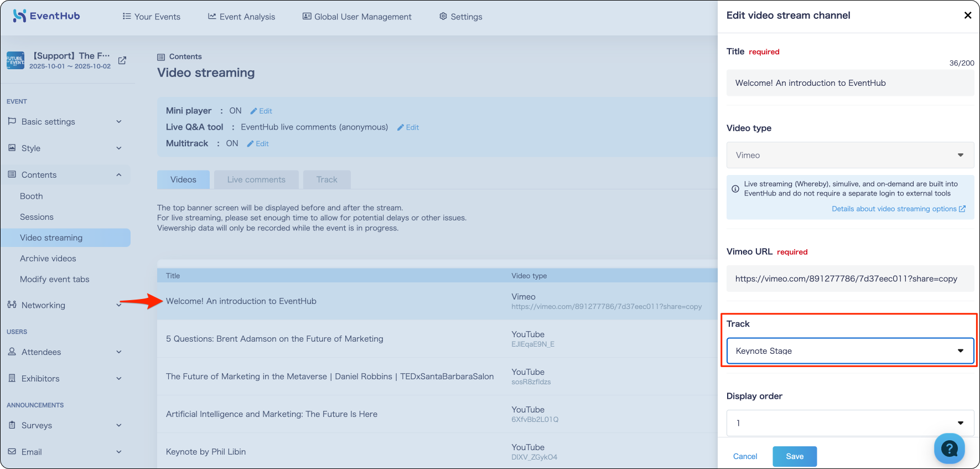
Task: Click the Vimeo URL under Welcome row
Action: 606,307
